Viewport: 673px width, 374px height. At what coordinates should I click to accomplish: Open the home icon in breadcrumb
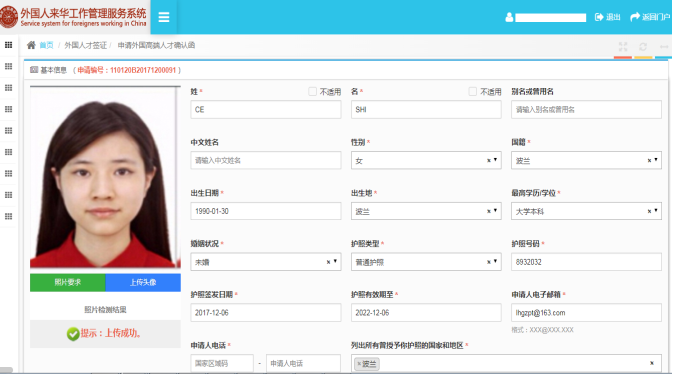pyautogui.click(x=31, y=45)
